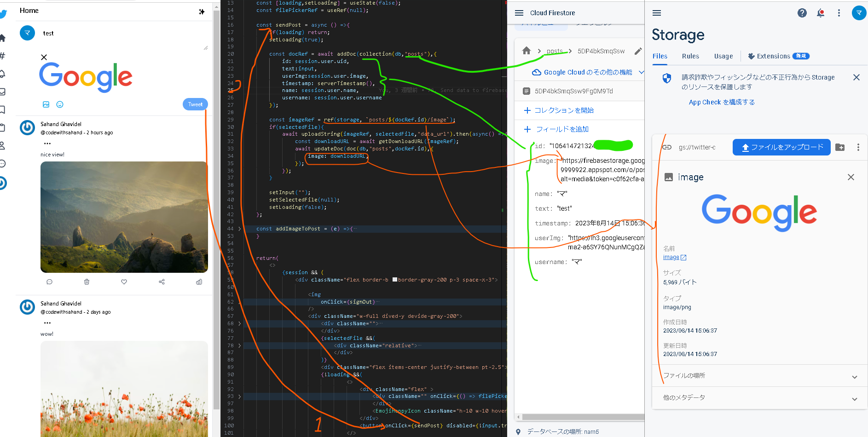Open the image file name link
The image size is (868, 437).
pos(675,258)
